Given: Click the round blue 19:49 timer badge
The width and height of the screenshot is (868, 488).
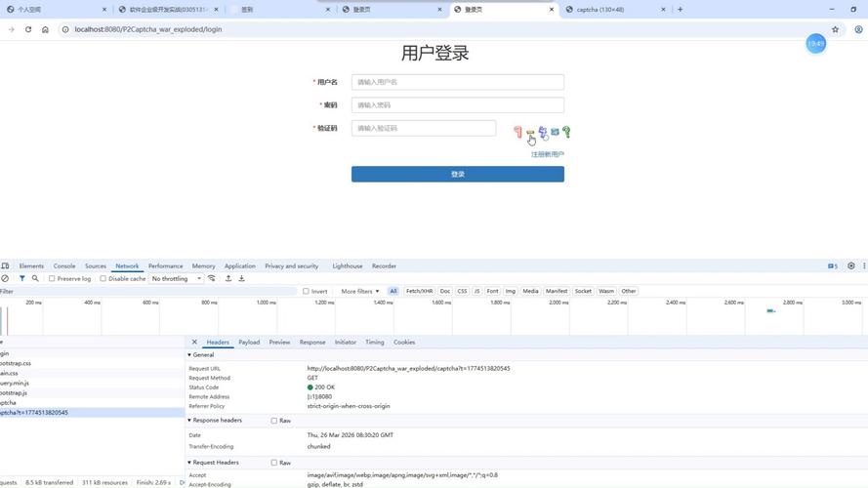Looking at the screenshot, I should click(815, 43).
